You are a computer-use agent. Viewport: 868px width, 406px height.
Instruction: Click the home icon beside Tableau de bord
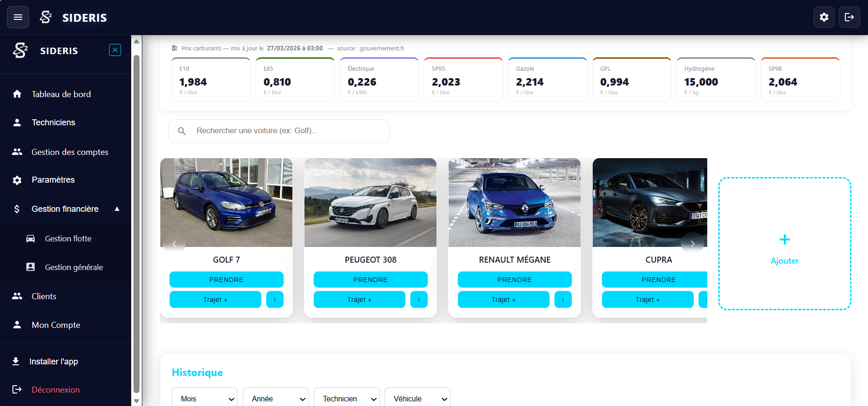[17, 94]
